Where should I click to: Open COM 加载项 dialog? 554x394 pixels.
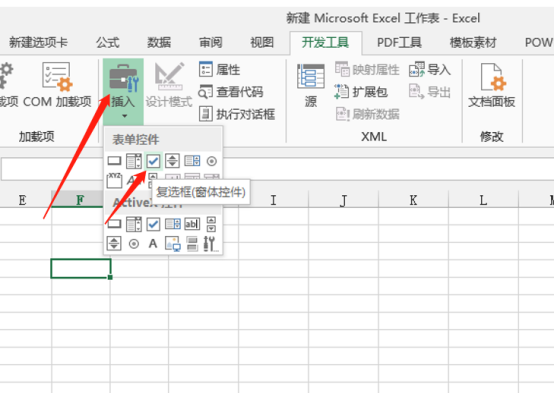click(57, 85)
